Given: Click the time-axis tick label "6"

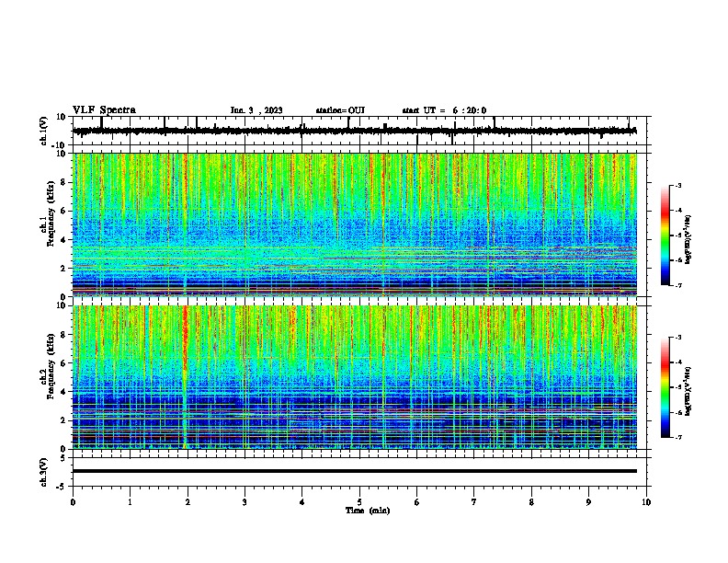Looking at the screenshot, I should pos(417,502).
